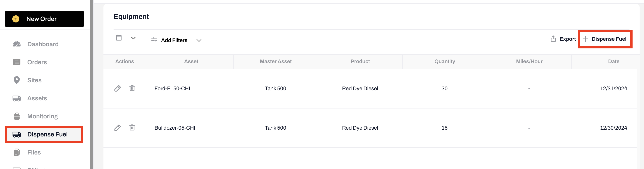Select Monitoring from the sidebar

click(42, 116)
